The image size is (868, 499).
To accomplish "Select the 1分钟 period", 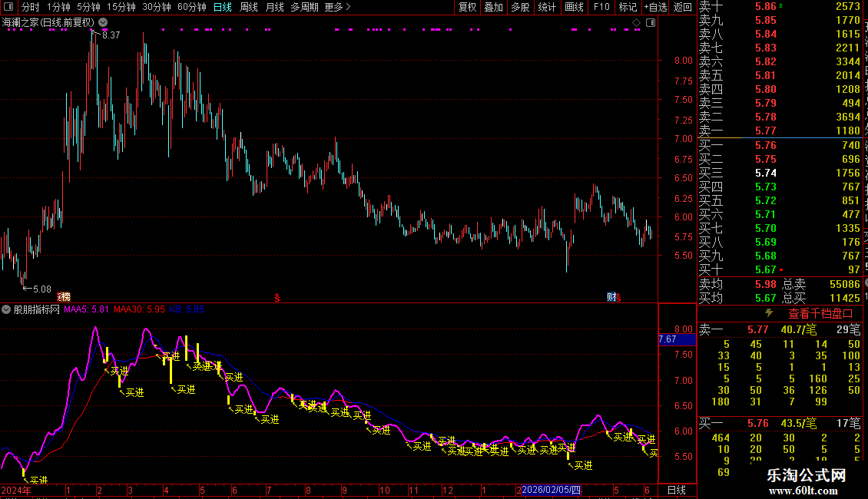I will (x=58, y=7).
